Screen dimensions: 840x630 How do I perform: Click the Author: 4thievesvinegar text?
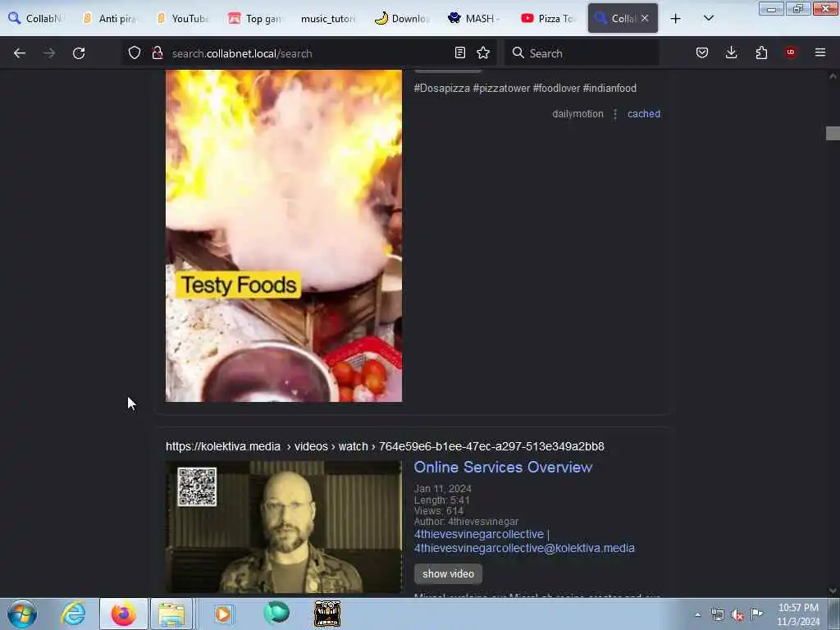tap(466, 521)
